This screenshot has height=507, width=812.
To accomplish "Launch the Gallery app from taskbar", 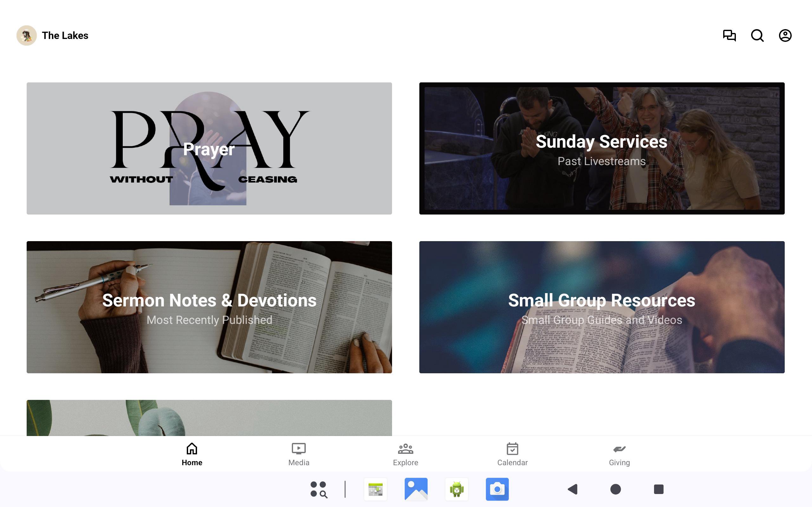I will click(416, 489).
